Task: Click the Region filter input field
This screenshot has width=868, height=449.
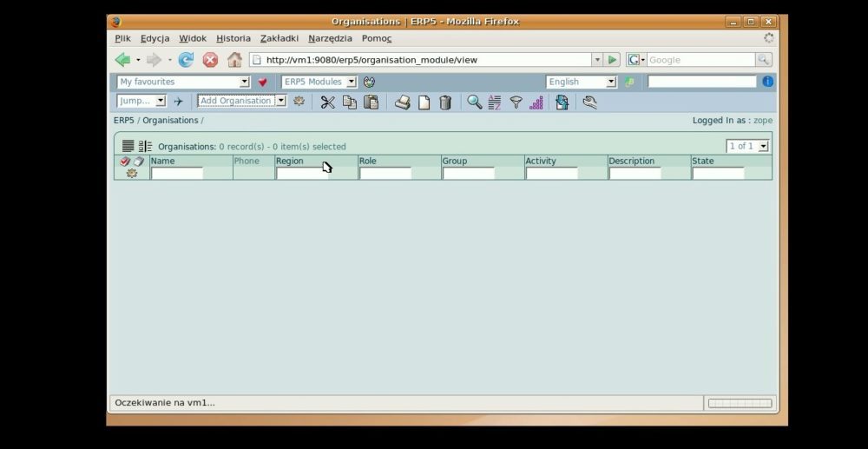Action: [x=301, y=174]
